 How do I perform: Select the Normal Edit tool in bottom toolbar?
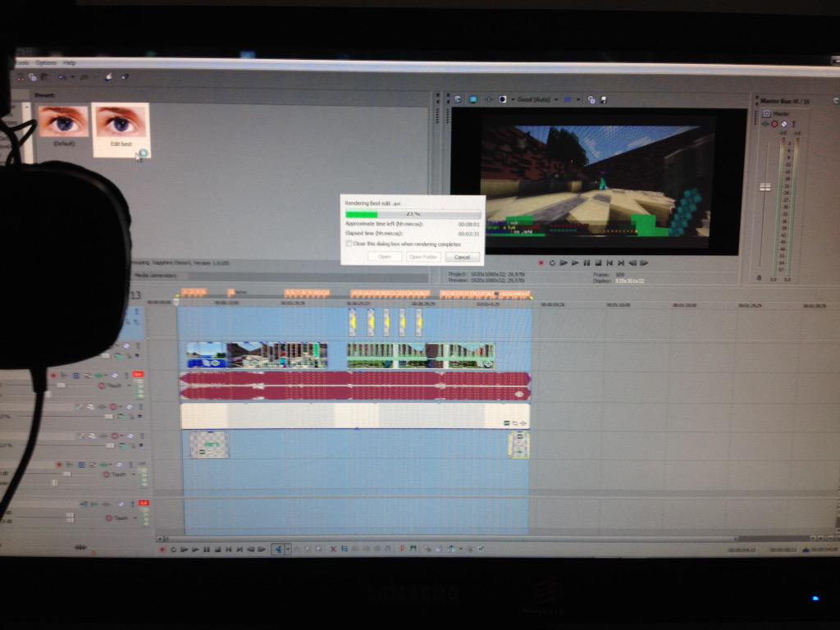(x=277, y=549)
